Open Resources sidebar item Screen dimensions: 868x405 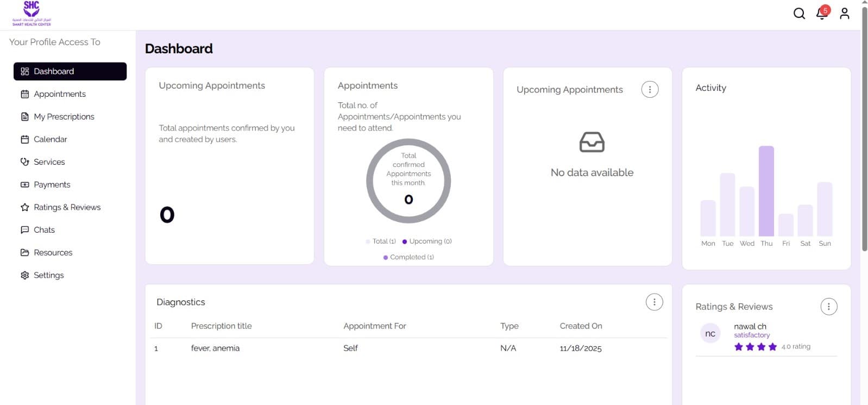(70, 253)
